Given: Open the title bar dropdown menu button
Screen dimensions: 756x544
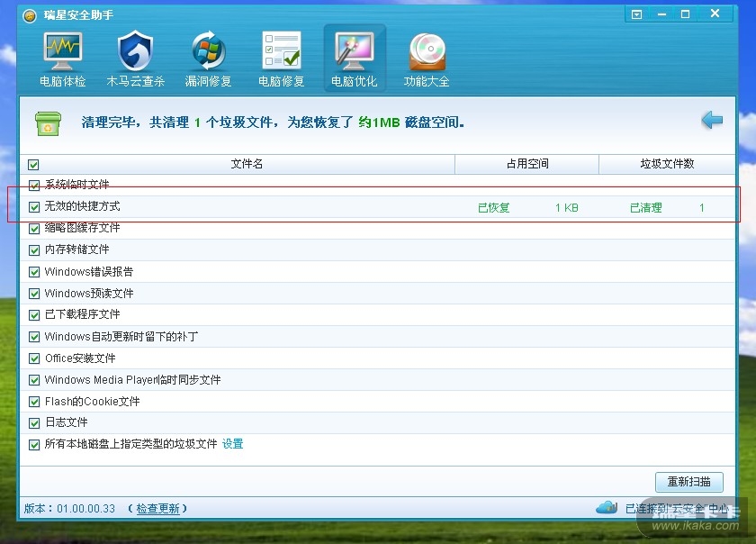Looking at the screenshot, I should 637,14.
